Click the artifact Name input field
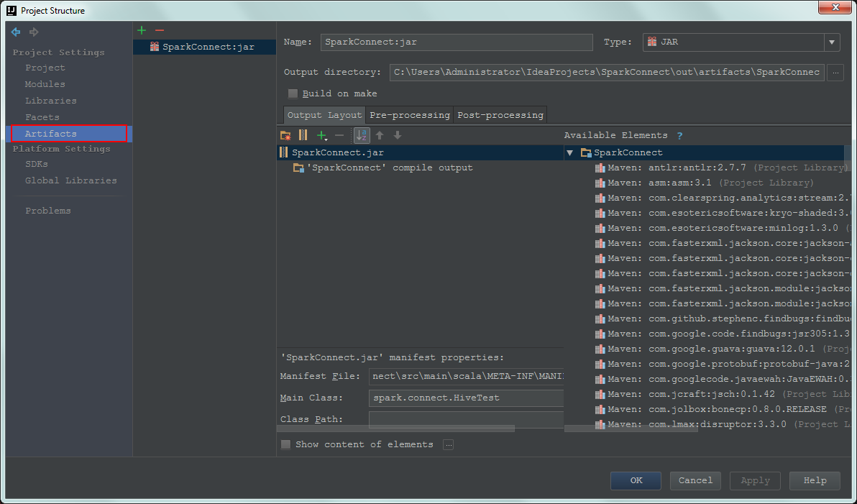Screen dimensions: 857x504 tap(457, 42)
